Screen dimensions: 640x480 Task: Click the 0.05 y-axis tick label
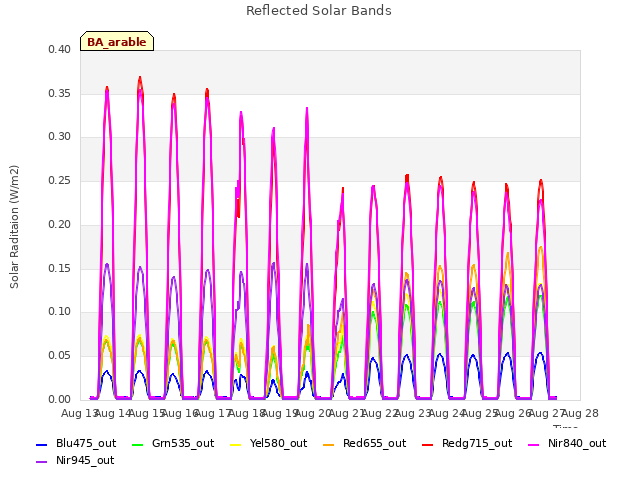pyautogui.click(x=60, y=356)
